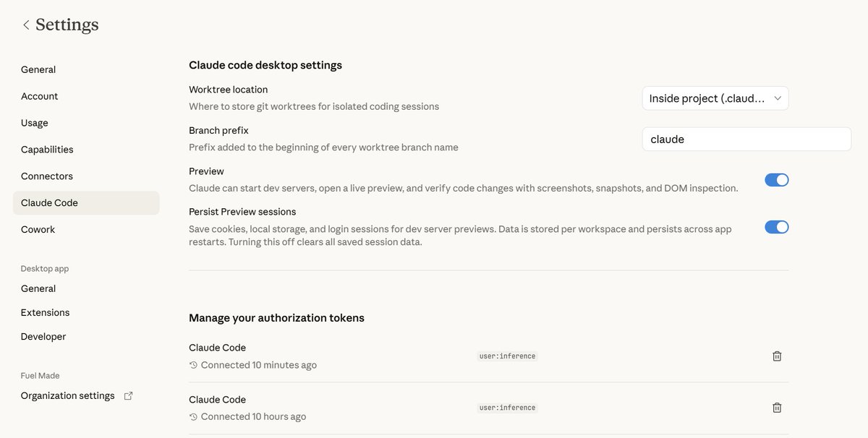Switch to the Cowork settings section
The height and width of the screenshot is (438, 868).
pyautogui.click(x=38, y=230)
